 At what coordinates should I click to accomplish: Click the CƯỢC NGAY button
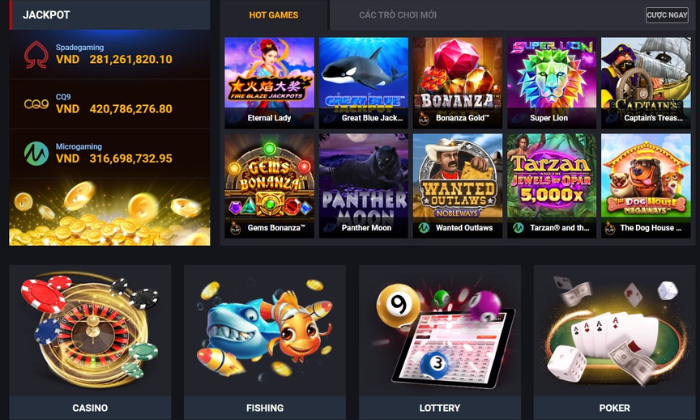(x=667, y=15)
